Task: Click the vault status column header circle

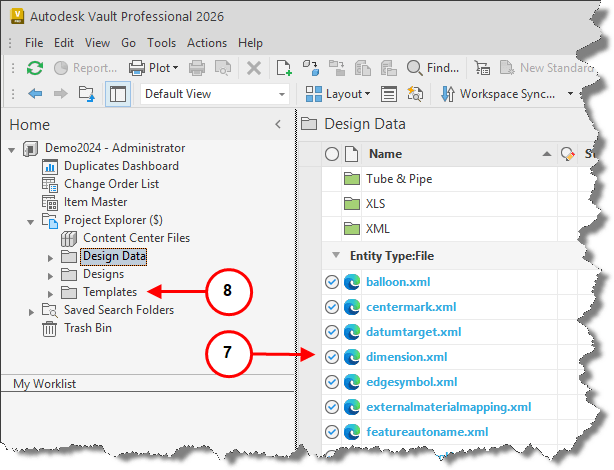Action: tap(332, 154)
